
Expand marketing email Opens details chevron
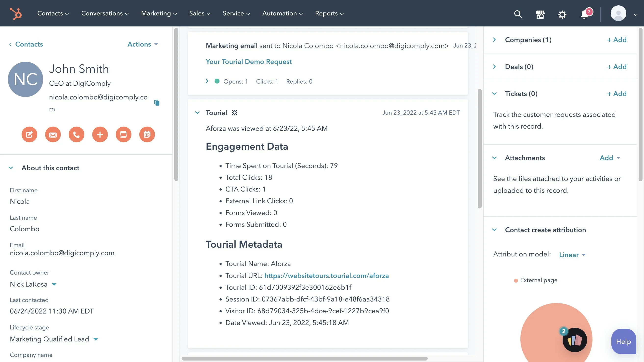click(207, 81)
